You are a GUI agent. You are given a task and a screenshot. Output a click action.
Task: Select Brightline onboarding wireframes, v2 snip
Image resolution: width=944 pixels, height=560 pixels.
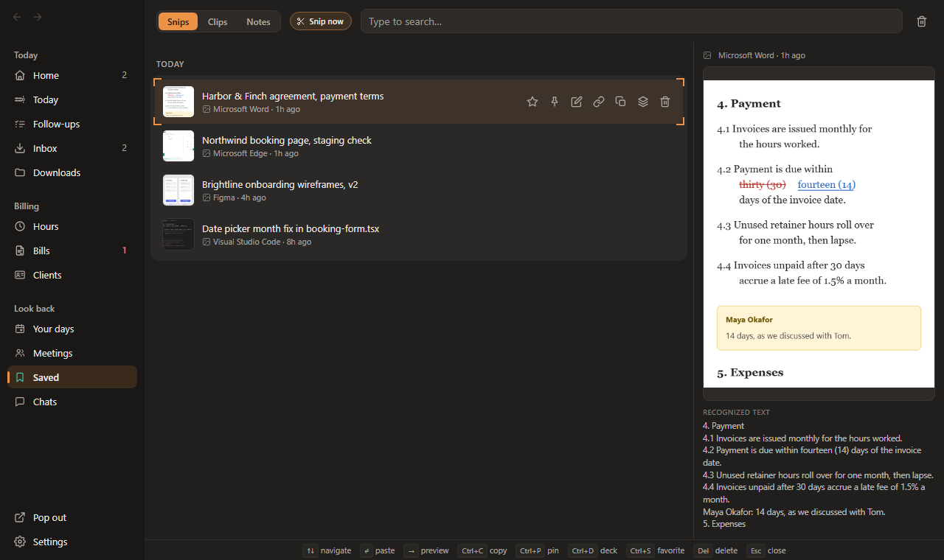[419, 190]
